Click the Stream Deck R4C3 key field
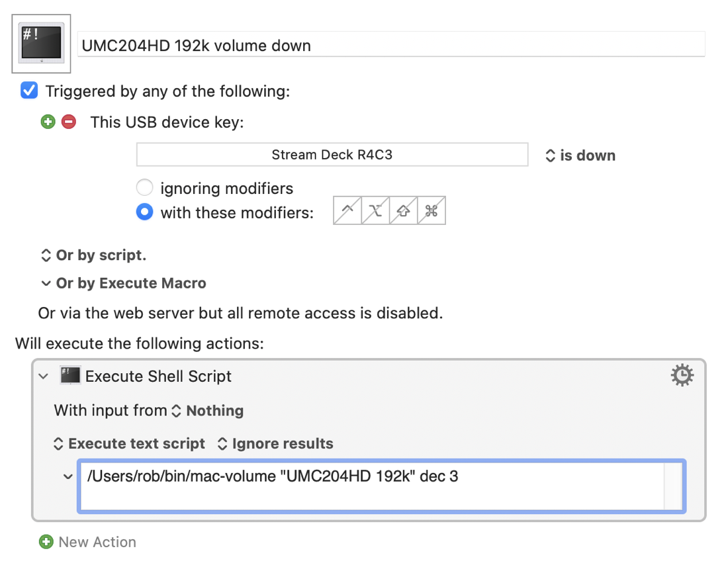This screenshot has width=728, height=569. pyautogui.click(x=332, y=155)
